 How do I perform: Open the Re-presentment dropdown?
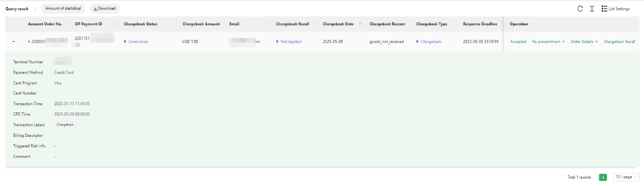point(549,41)
